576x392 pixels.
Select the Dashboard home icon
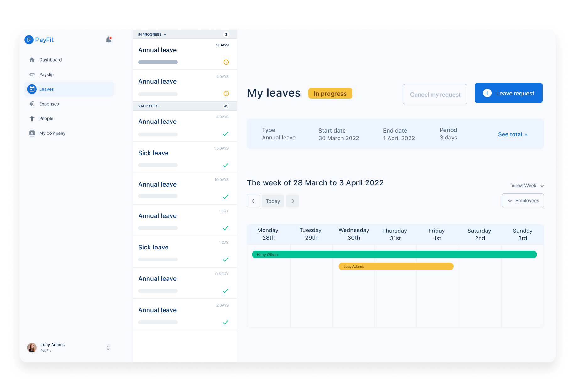[x=32, y=60]
